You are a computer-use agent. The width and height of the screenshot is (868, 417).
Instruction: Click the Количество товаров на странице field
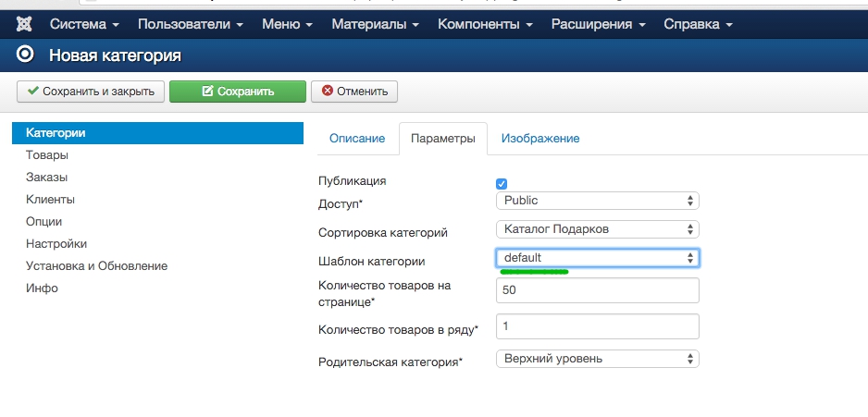[x=597, y=290]
